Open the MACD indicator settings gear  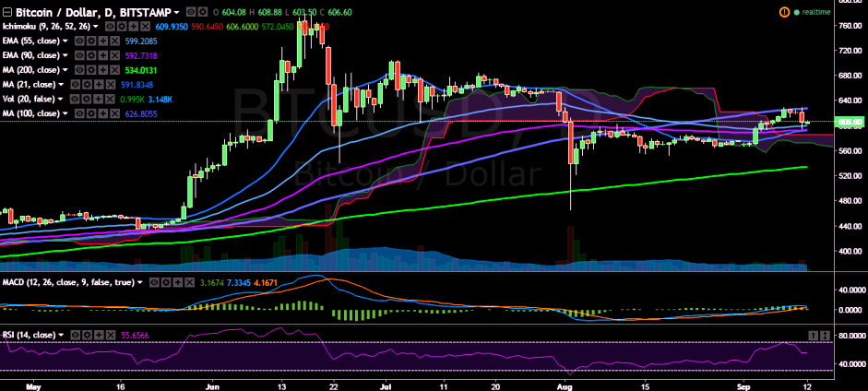166,282
